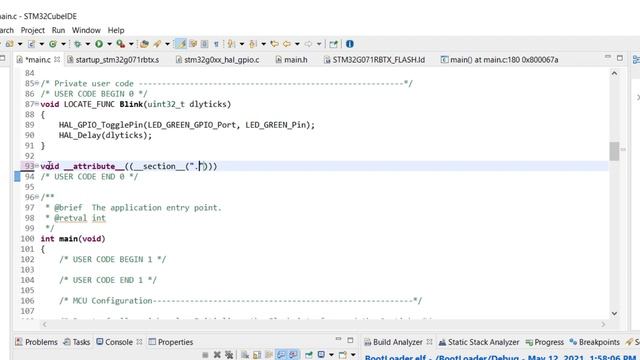This screenshot has width=640, height=360.
Task: Toggle Show Console on standard output
Action: pos(281,355)
